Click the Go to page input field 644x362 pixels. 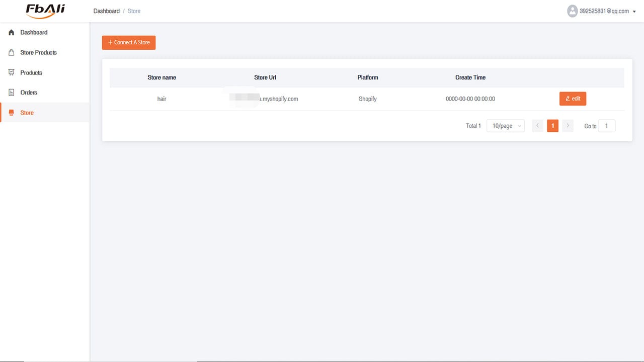607,126
